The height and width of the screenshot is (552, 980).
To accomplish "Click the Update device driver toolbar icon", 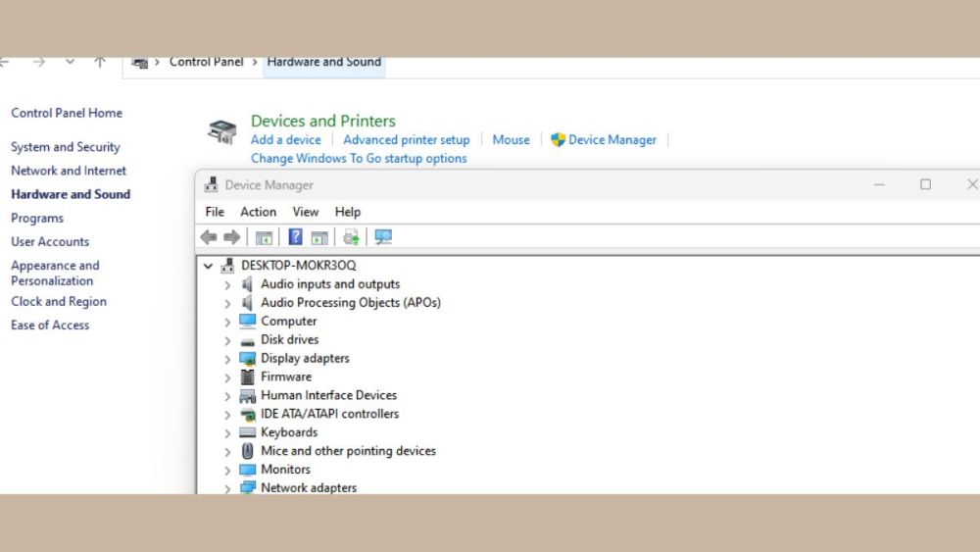I will click(351, 237).
